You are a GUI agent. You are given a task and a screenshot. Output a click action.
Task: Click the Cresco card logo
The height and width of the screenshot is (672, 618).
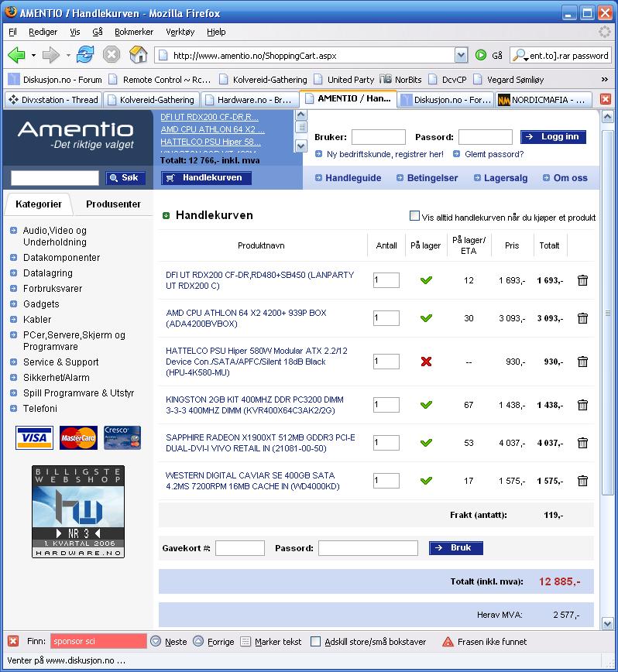(122, 437)
